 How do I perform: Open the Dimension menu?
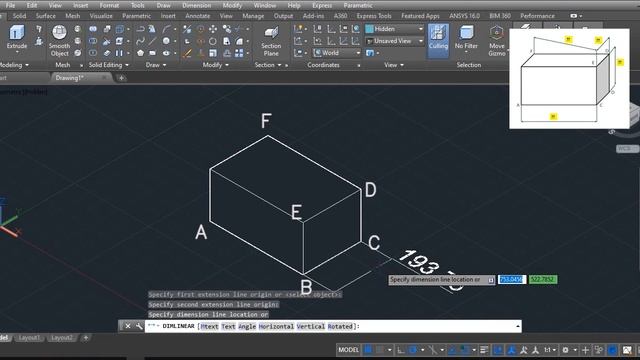pyautogui.click(x=196, y=5)
